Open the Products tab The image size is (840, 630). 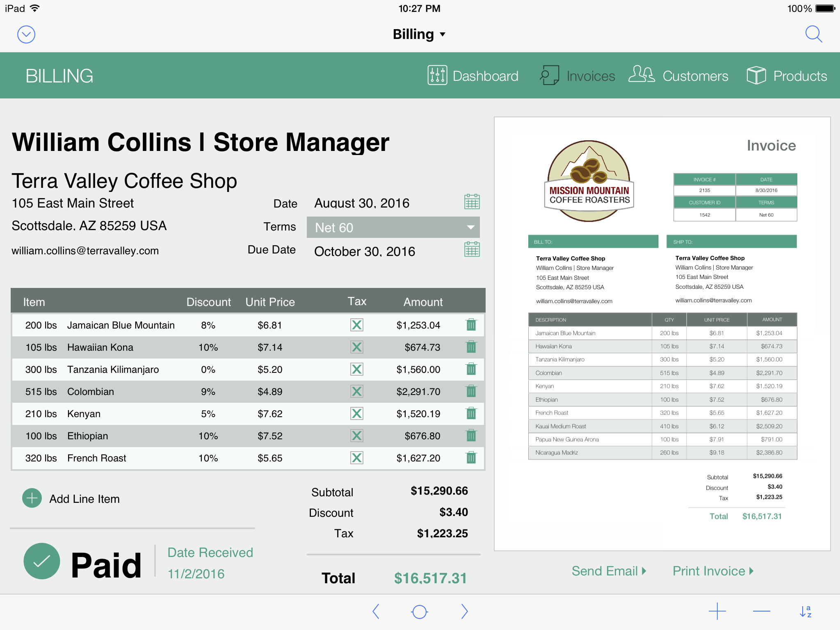787,76
